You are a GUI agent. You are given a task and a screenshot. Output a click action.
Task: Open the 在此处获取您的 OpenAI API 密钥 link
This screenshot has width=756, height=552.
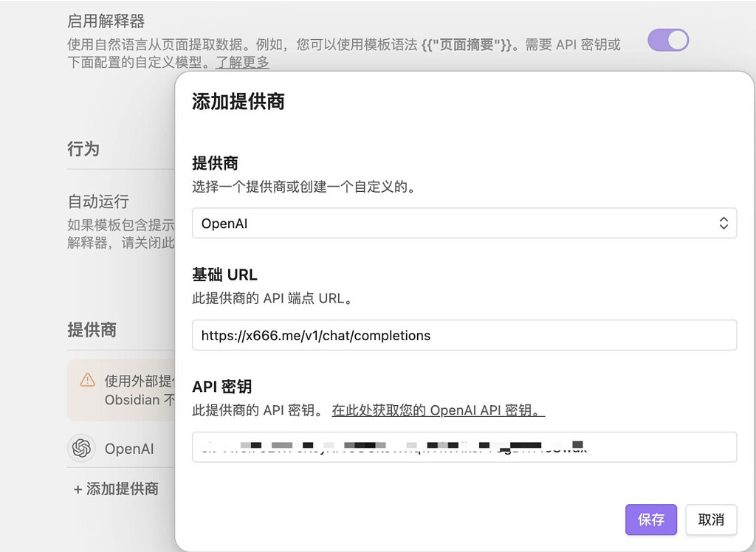[x=439, y=410]
